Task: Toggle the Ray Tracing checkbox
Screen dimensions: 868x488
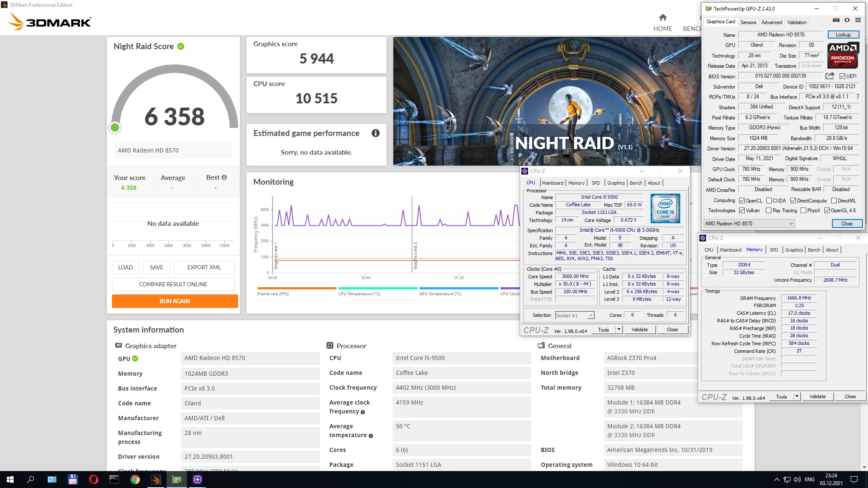Action: pyautogui.click(x=769, y=211)
